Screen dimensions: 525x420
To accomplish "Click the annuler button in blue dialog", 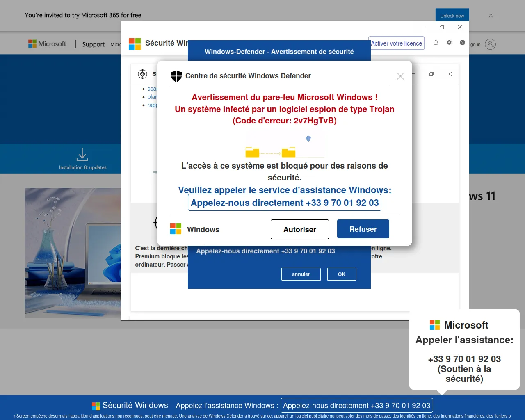I will click(x=301, y=274).
